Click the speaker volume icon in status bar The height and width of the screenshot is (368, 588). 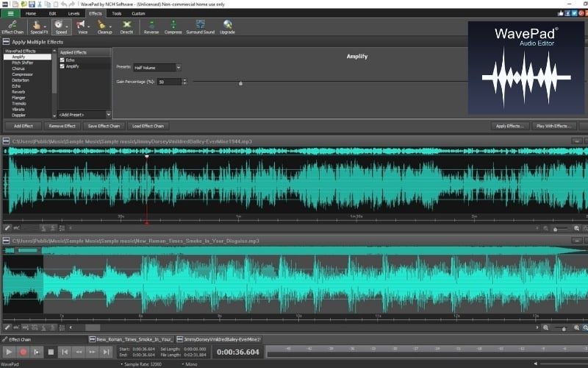(536, 364)
